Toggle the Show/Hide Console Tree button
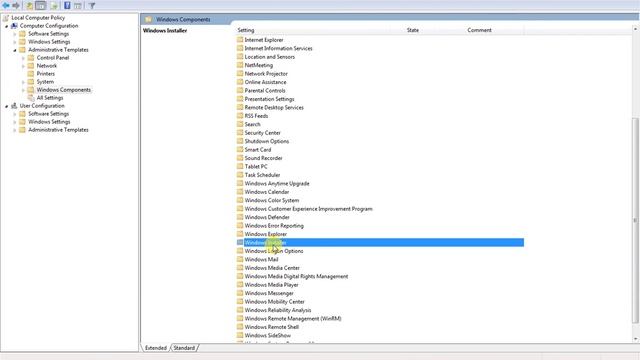640x360 pixels. [x=41, y=5]
